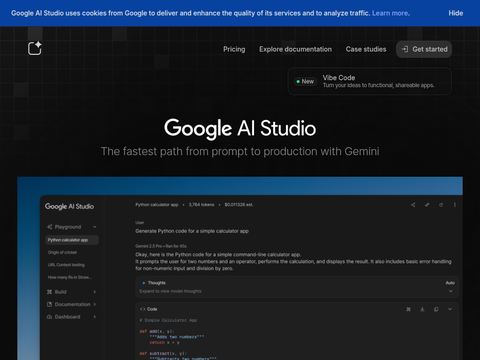Open the three-dot overflow menu in the preview header
480x360 pixels.
[455, 205]
